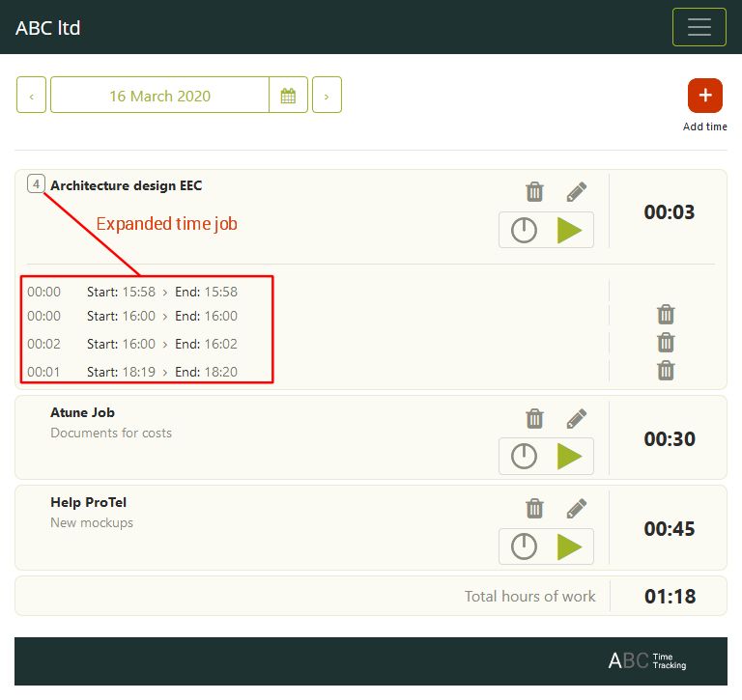742x700 pixels.
Task: Delete the Atune Job entry
Action: [x=534, y=419]
